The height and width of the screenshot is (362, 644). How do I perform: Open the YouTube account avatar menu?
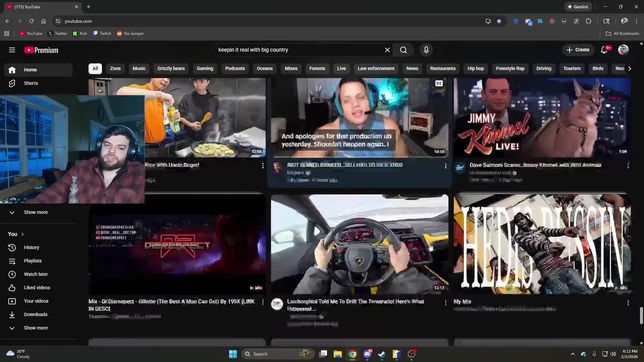pos(623,50)
